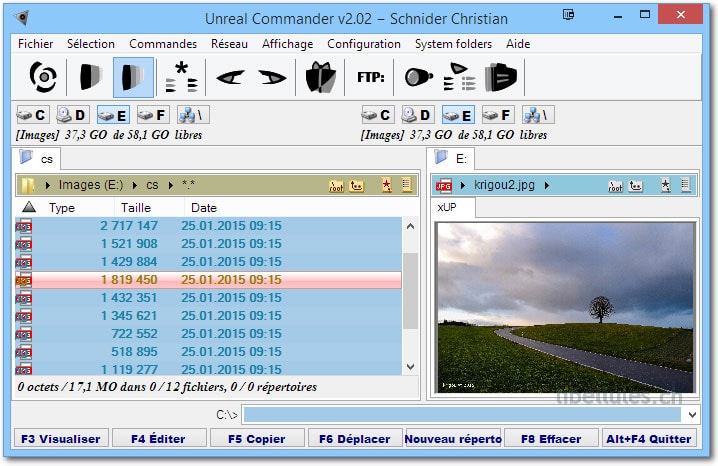
Task: Click the flashlight search icon
Action: [419, 77]
